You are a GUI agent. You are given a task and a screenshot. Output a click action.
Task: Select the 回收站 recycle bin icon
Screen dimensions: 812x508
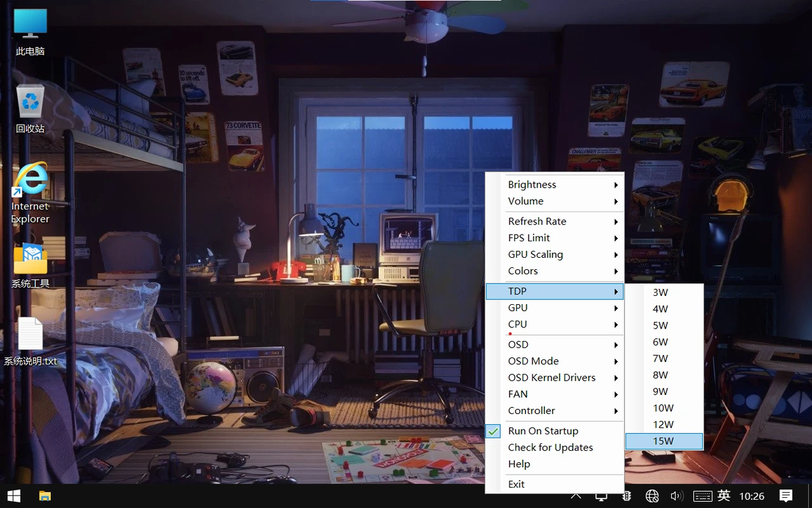(30, 109)
